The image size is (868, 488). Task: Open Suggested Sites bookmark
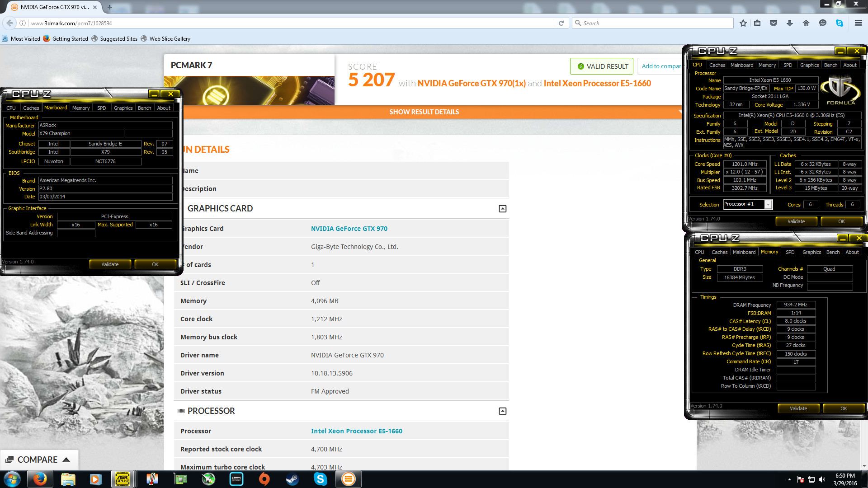(114, 39)
